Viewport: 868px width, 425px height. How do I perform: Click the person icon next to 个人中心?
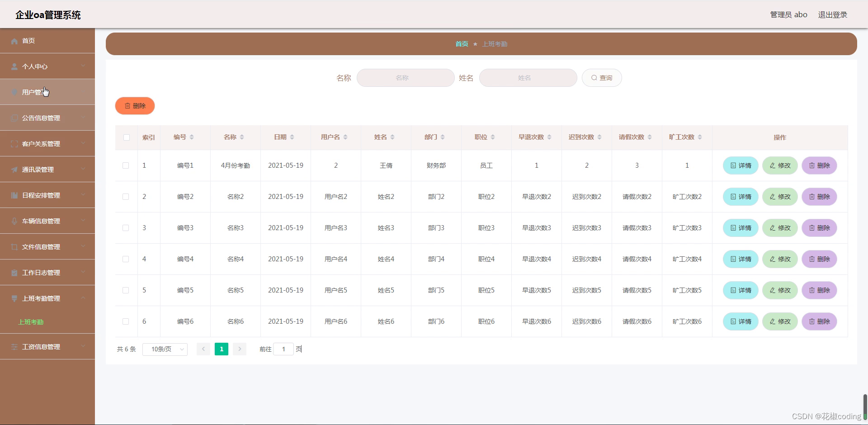(x=14, y=67)
